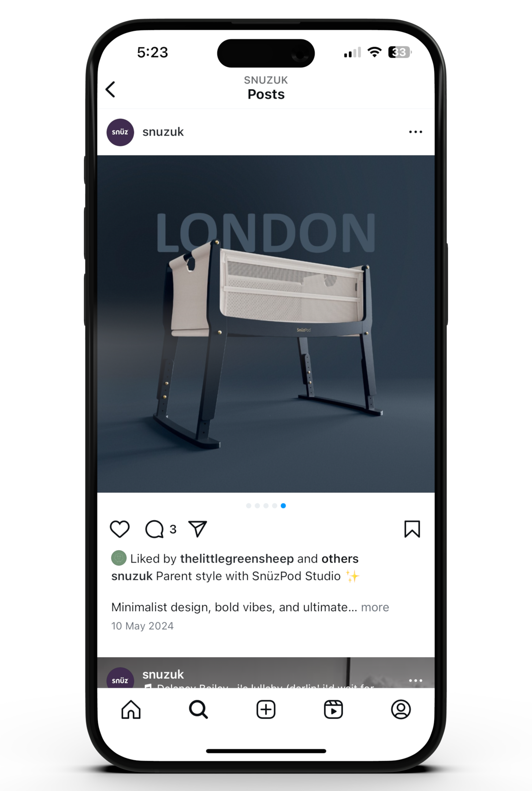532x791 pixels.
Task: Create a new post with plus icon
Action: tap(266, 710)
